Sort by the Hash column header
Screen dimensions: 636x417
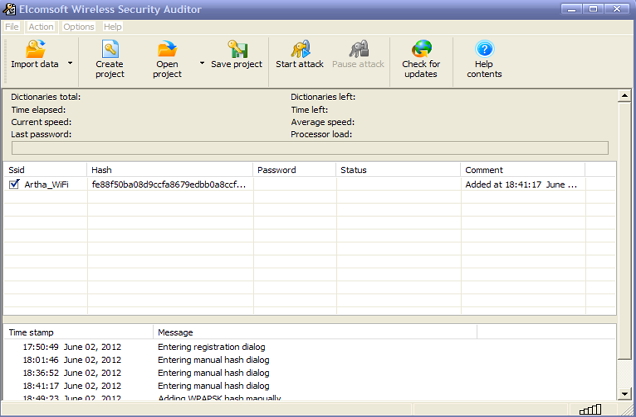[170, 170]
